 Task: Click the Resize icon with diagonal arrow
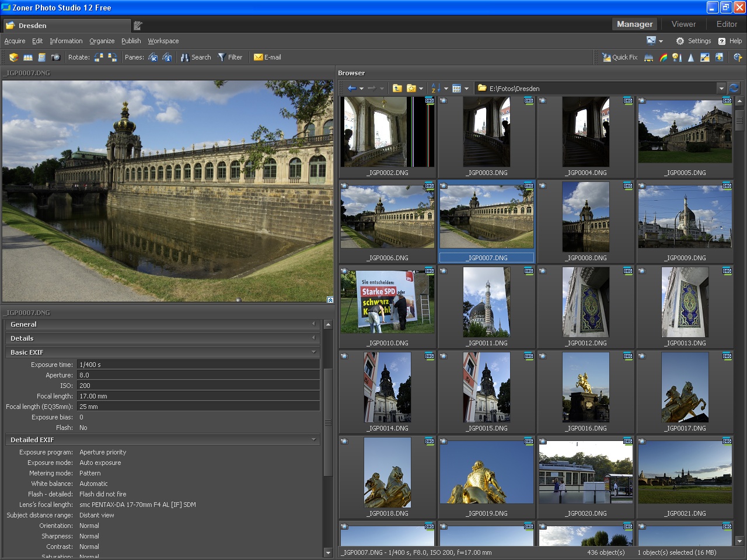coord(704,57)
